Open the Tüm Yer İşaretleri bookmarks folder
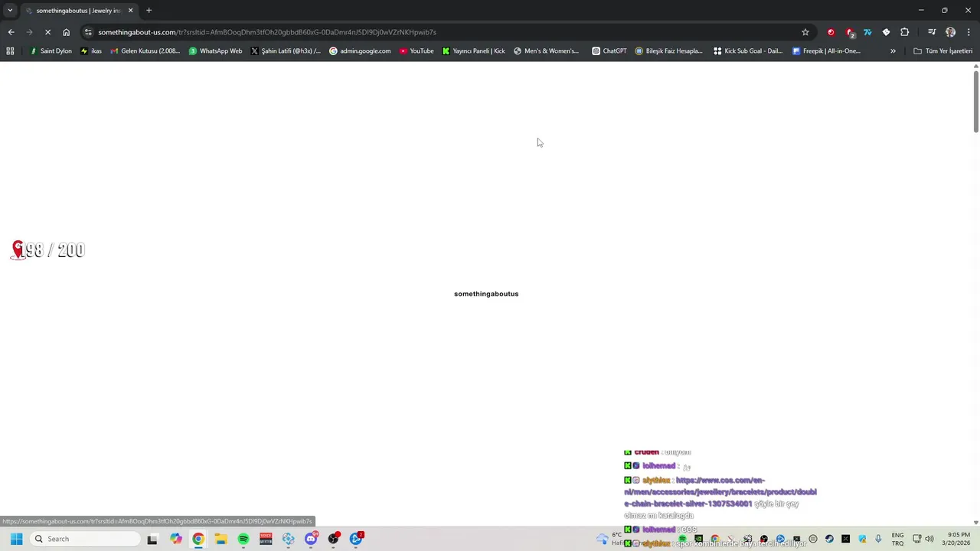This screenshot has width=980, height=551. click(x=942, y=51)
